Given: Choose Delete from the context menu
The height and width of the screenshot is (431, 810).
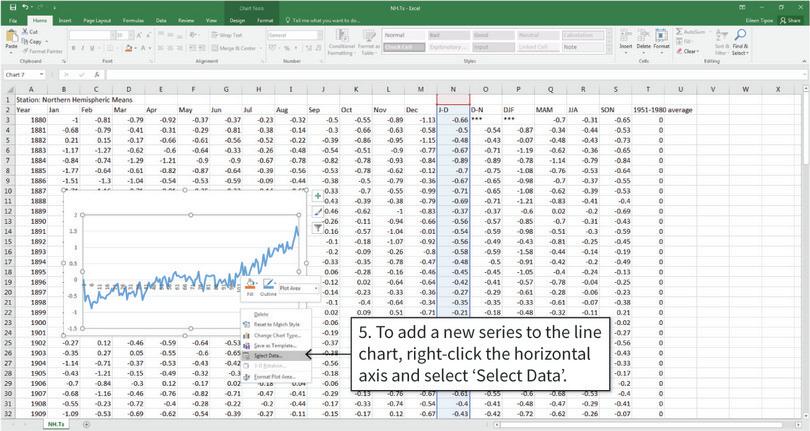Looking at the screenshot, I should 261,314.
